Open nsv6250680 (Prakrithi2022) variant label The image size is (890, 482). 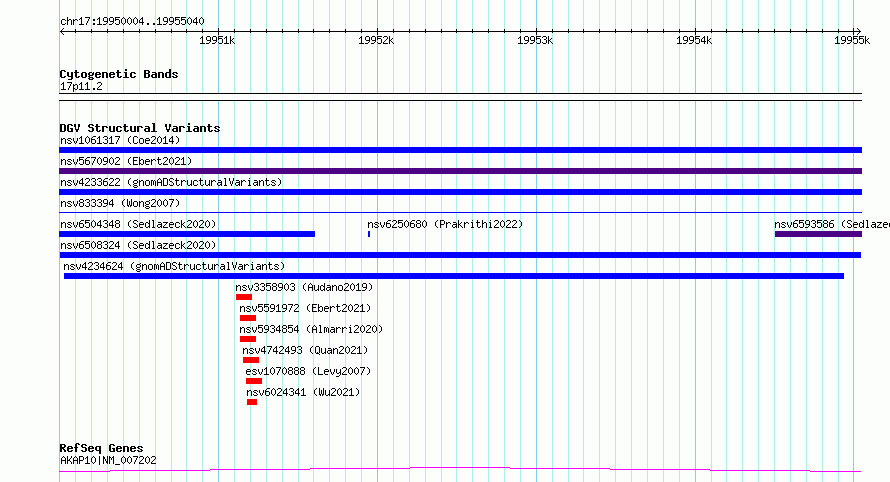(445, 224)
